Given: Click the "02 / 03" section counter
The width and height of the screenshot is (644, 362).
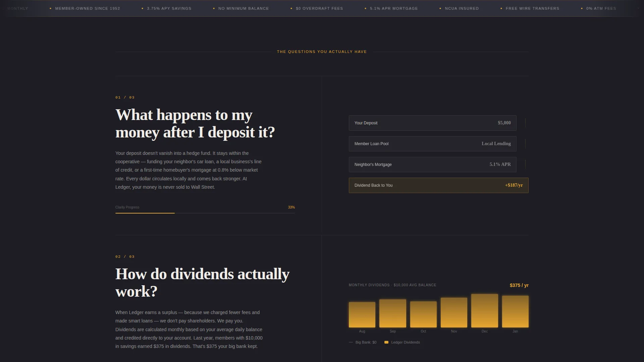Looking at the screenshot, I should 125,257.
